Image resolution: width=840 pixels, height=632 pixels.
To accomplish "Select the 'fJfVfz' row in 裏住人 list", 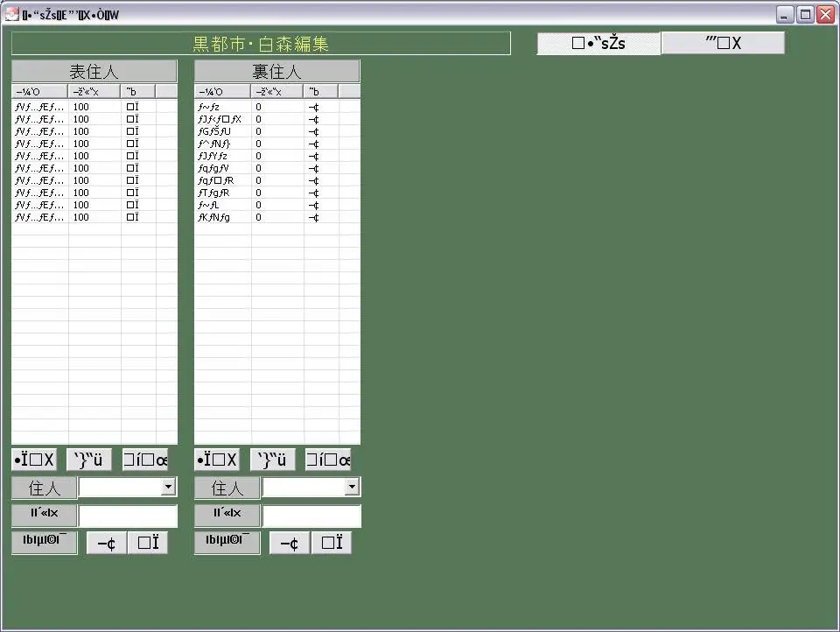I will pyautogui.click(x=277, y=156).
